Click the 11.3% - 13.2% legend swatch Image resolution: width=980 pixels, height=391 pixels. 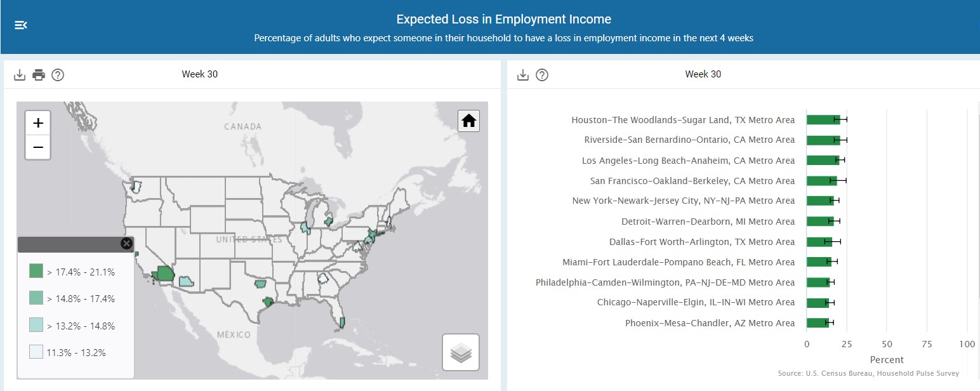(x=36, y=352)
